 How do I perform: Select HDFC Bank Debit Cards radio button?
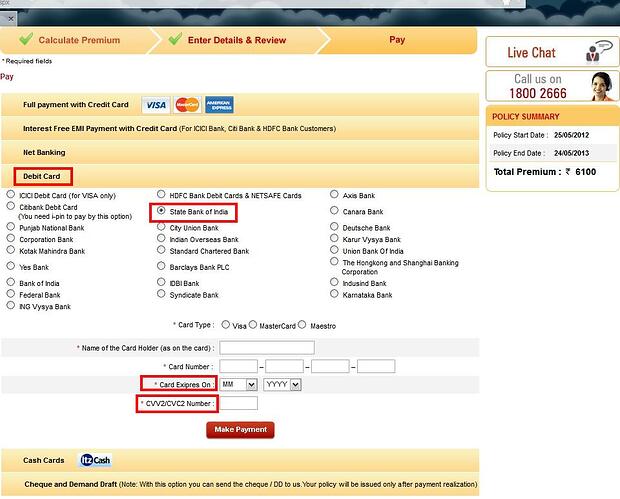pos(161,194)
